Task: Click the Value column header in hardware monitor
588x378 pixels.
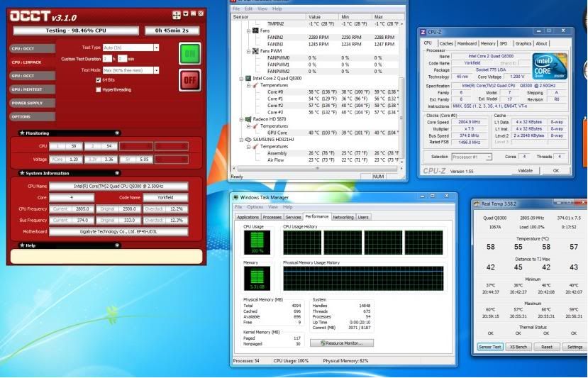Action: pos(323,17)
